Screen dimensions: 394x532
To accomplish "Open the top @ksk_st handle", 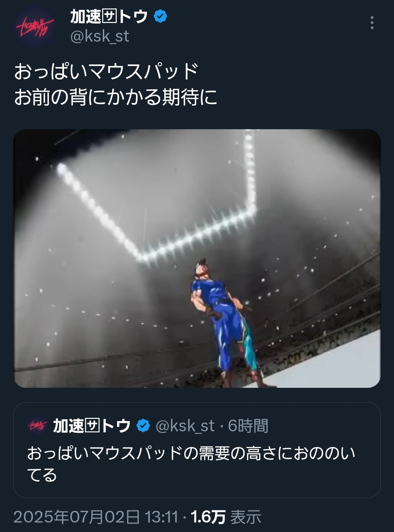I will [100, 36].
